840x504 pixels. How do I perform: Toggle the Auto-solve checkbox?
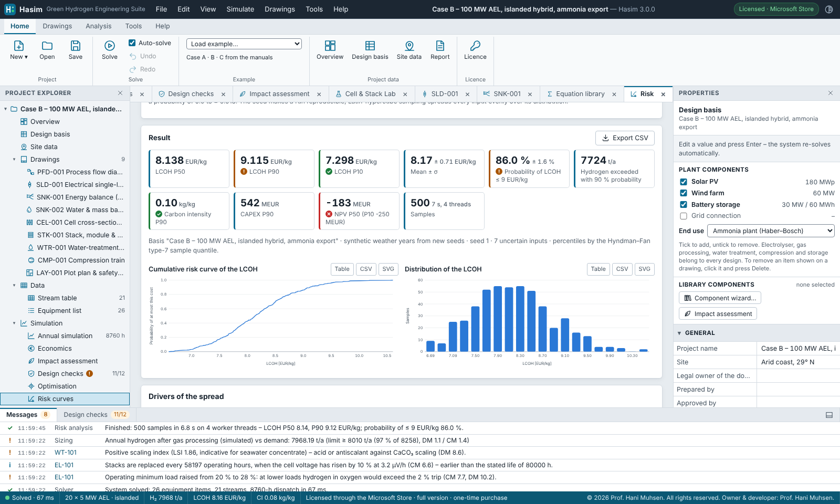coord(132,43)
